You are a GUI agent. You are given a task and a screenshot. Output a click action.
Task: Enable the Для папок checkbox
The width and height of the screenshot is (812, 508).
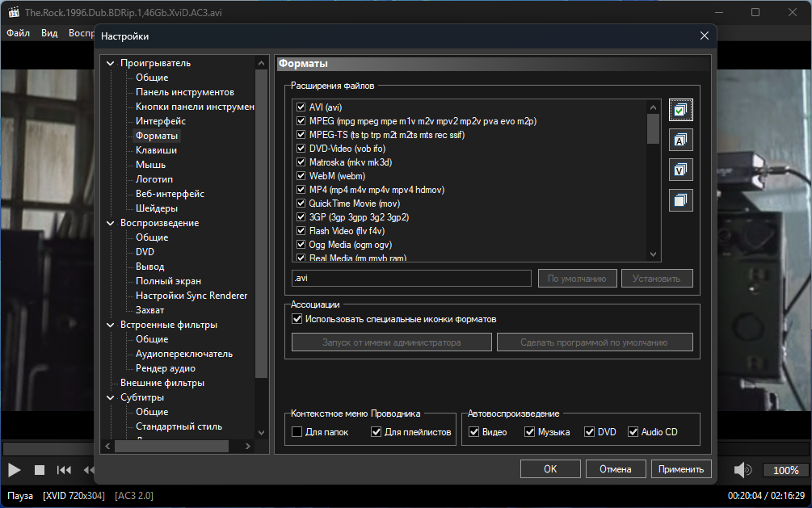pyautogui.click(x=297, y=432)
